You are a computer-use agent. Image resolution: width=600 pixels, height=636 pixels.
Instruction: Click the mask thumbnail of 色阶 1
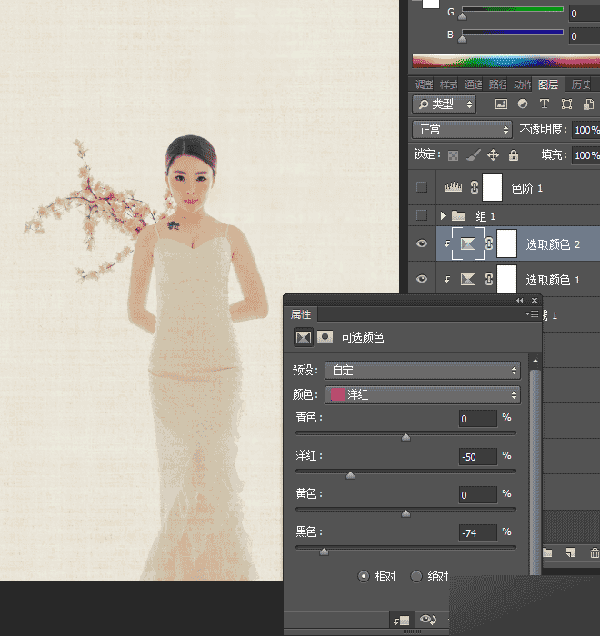coord(492,187)
